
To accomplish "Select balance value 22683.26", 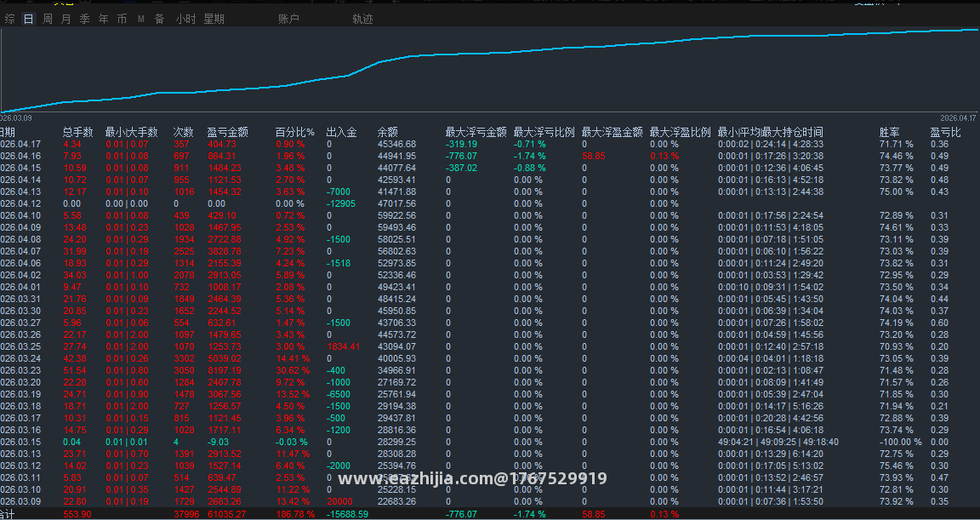I will (x=396, y=501).
